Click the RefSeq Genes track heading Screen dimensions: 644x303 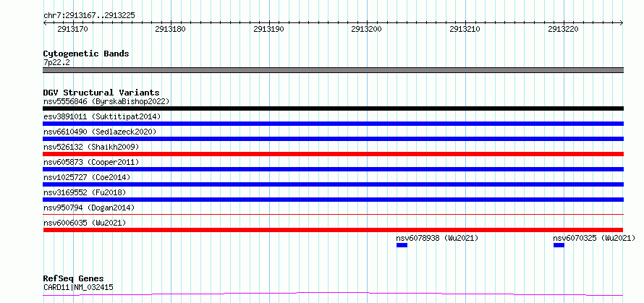pos(74,279)
